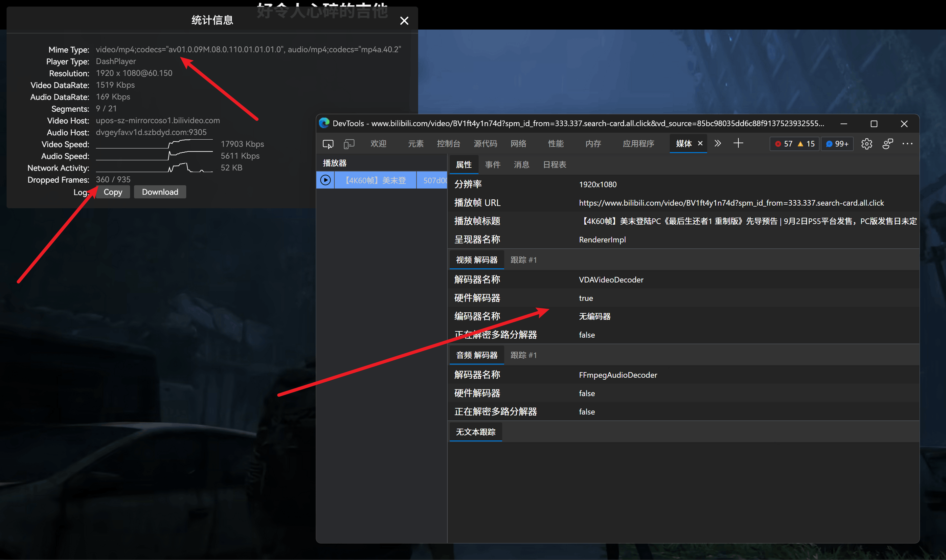Open the 网络 panel tab
Viewport: 946px width, 560px height.
(518, 144)
